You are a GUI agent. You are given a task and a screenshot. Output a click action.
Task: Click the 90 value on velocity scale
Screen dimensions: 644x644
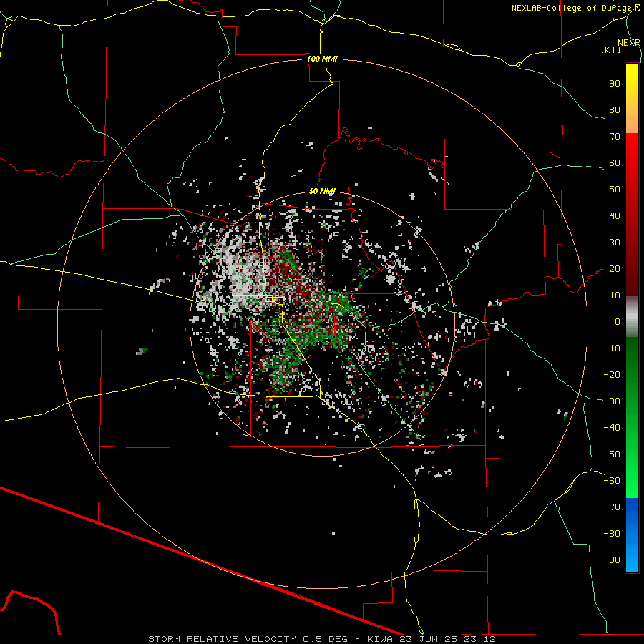point(615,84)
